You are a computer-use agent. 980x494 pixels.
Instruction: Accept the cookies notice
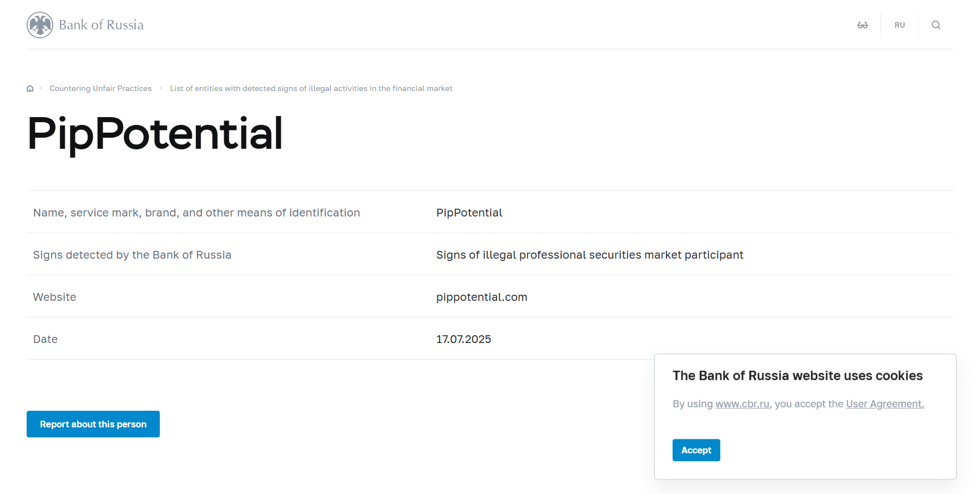(696, 450)
